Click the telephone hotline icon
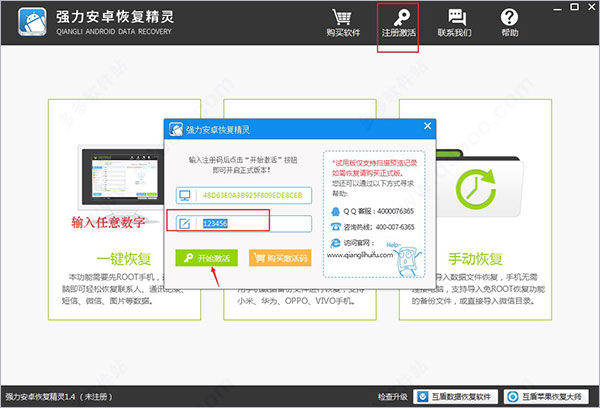Screen dimensions: 600x408 pyautogui.click(x=336, y=227)
